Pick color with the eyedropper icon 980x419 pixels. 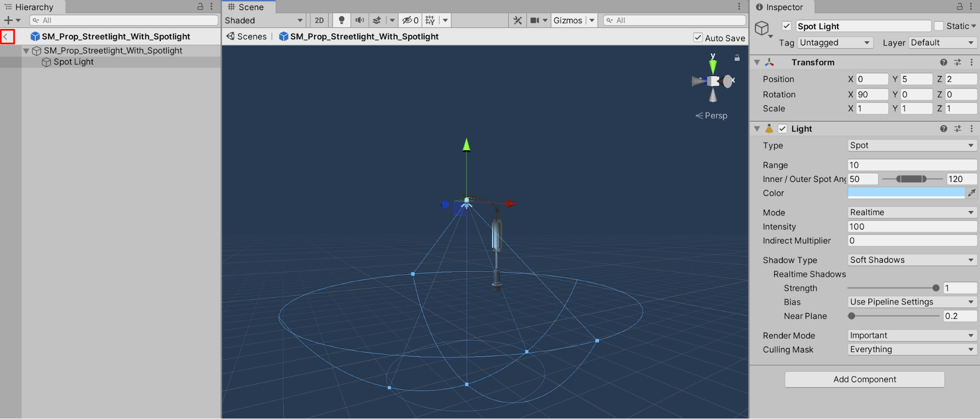[971, 193]
